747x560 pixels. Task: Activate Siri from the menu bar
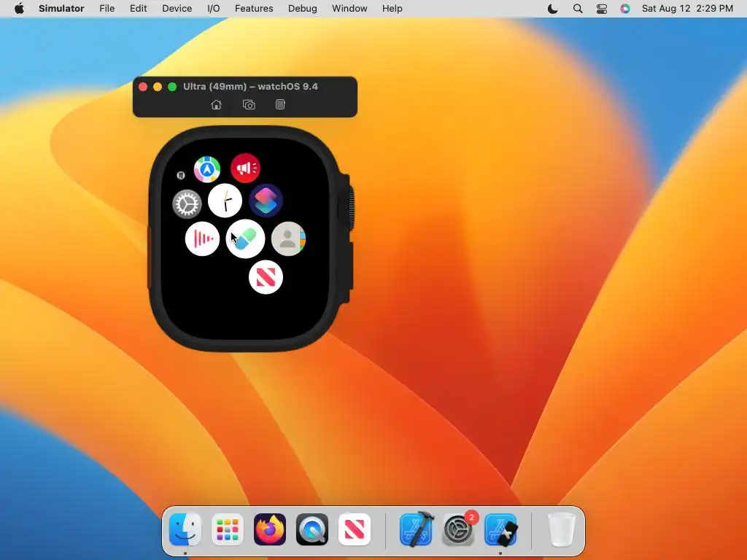[x=625, y=9]
